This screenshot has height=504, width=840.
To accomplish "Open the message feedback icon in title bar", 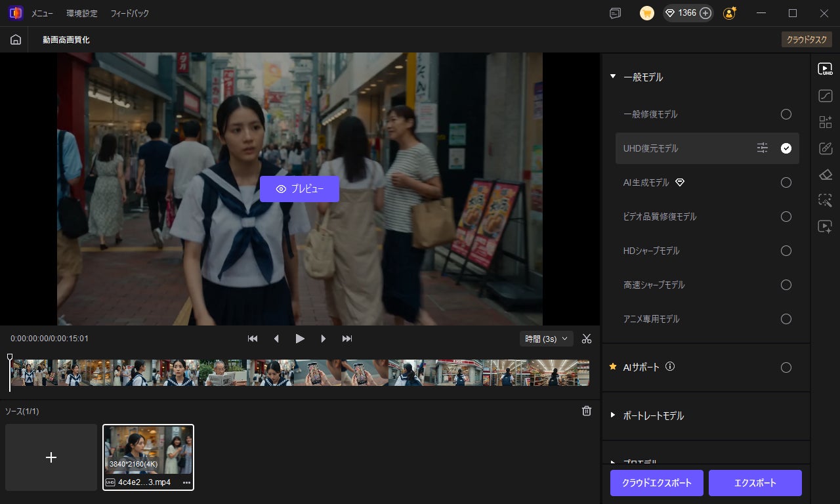I will pos(615,13).
